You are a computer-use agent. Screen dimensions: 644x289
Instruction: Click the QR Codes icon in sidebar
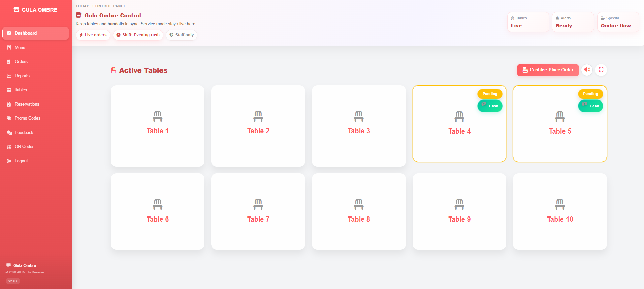(9, 147)
